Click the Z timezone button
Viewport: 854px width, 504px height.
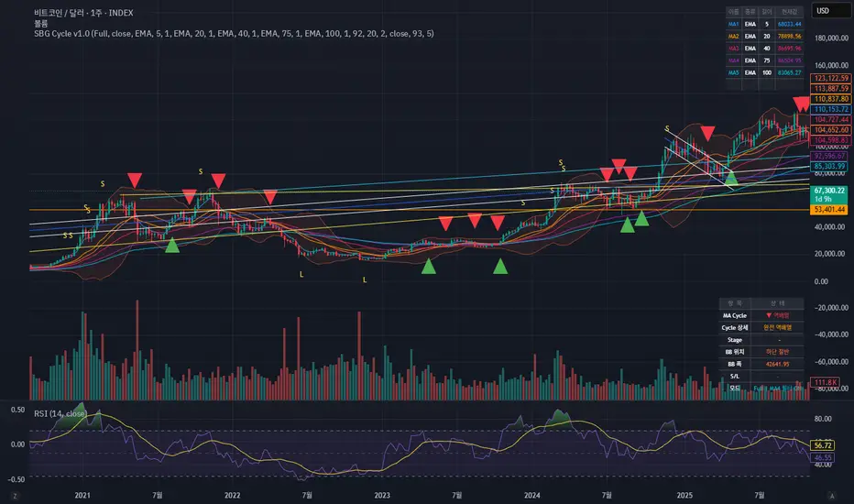[15, 496]
